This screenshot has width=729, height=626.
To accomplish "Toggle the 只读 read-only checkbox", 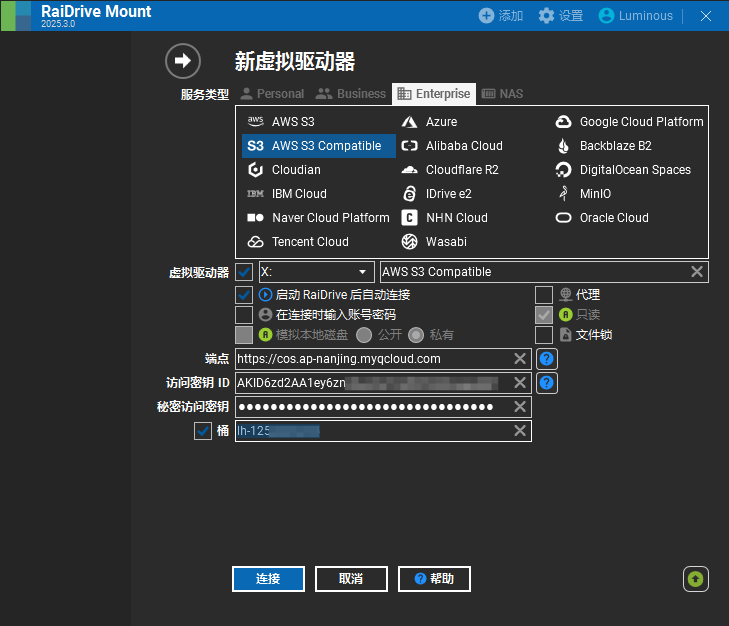I will (544, 315).
